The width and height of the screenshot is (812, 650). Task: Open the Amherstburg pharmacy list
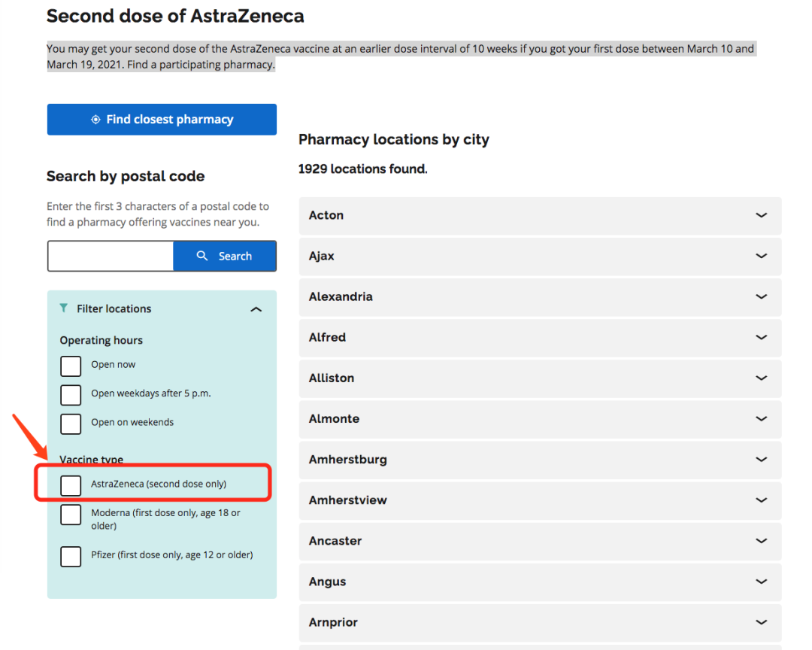pyautogui.click(x=540, y=459)
